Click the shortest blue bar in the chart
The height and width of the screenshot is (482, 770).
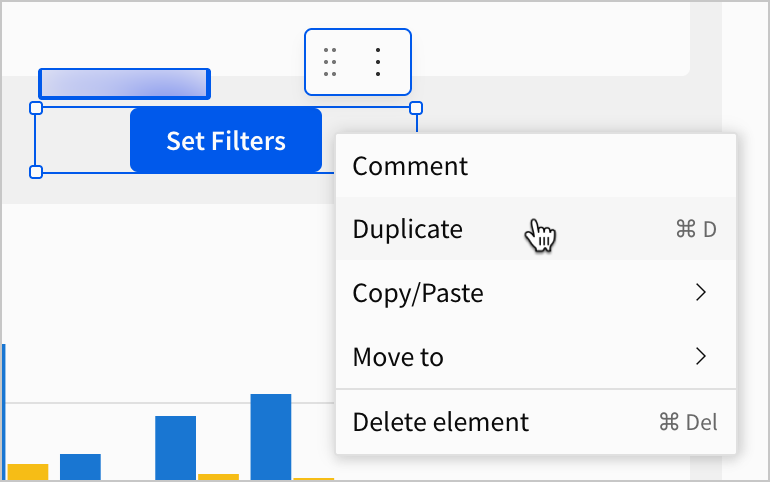click(80, 467)
